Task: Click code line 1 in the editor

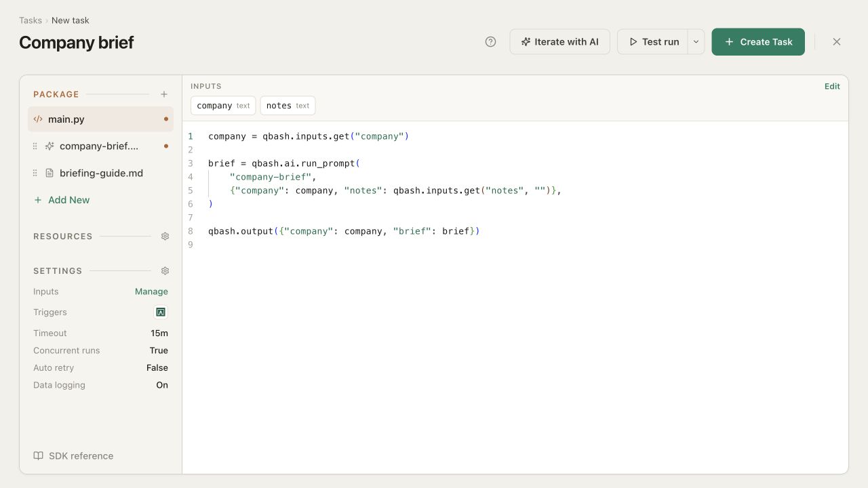Action: [309, 136]
